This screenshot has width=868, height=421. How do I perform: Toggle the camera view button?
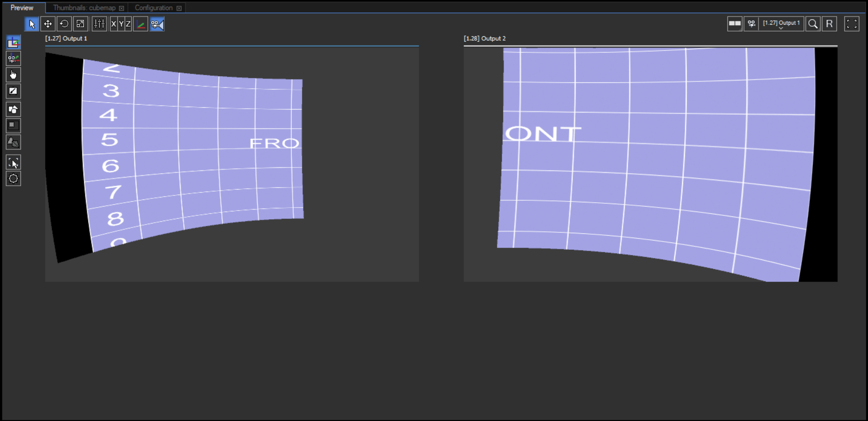click(x=157, y=24)
